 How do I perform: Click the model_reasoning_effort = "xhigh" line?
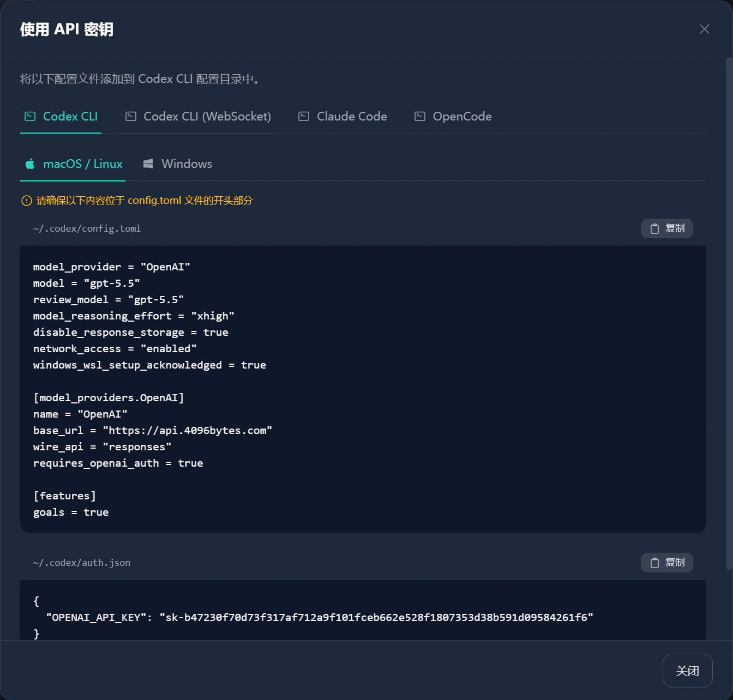pyautogui.click(x=134, y=316)
